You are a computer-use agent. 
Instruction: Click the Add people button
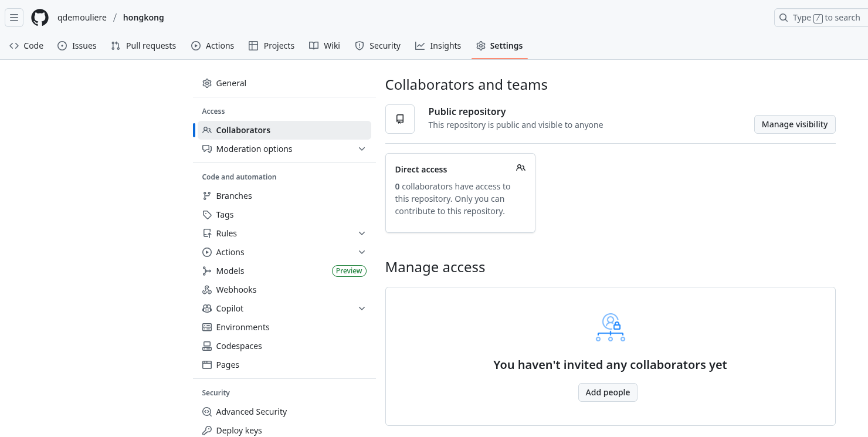(x=608, y=392)
